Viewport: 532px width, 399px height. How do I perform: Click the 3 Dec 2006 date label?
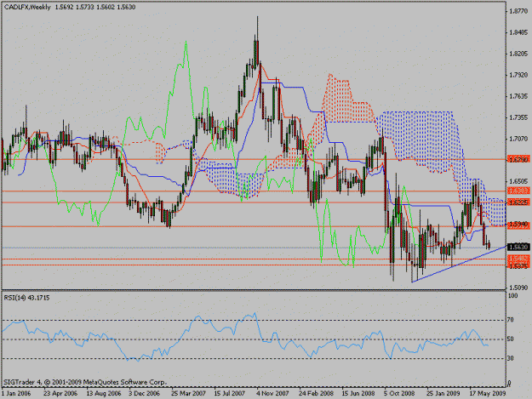pos(144,394)
